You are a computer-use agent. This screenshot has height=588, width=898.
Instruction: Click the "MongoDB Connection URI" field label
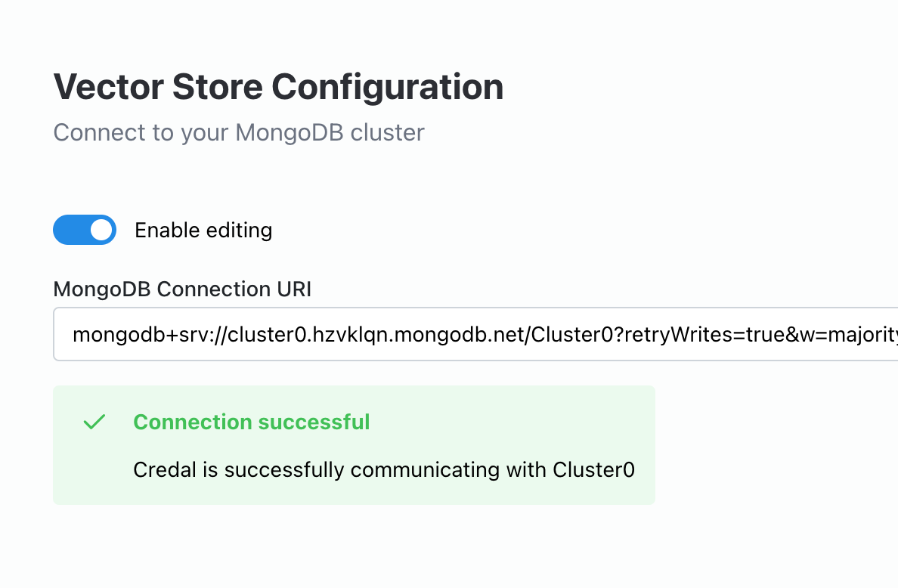pos(182,289)
